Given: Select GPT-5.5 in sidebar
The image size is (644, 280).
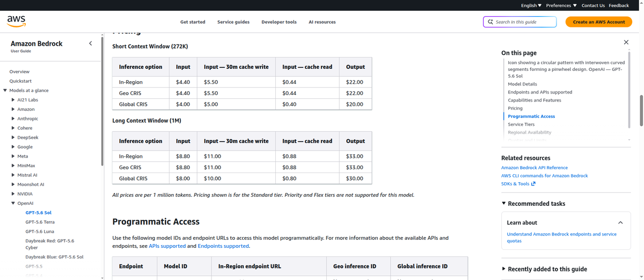Looking at the screenshot, I should (34, 267).
